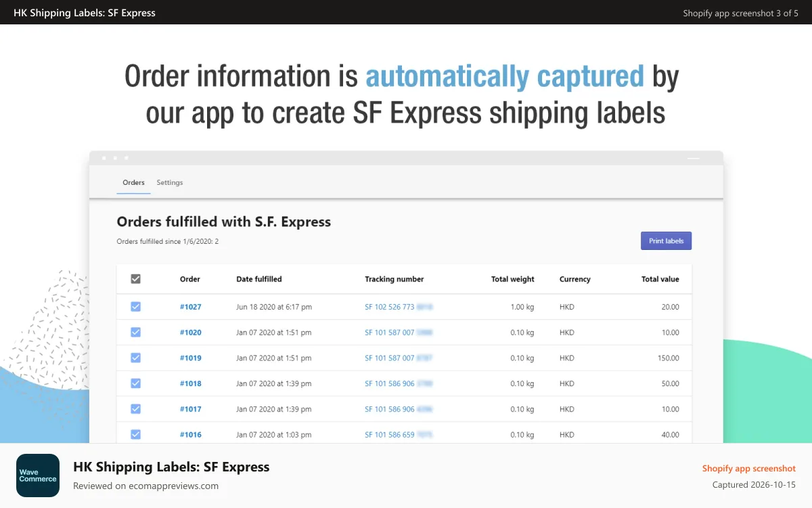The height and width of the screenshot is (508, 812).
Task: Click the date Jun 18 2020 at 6:17 pm
Action: [274, 307]
